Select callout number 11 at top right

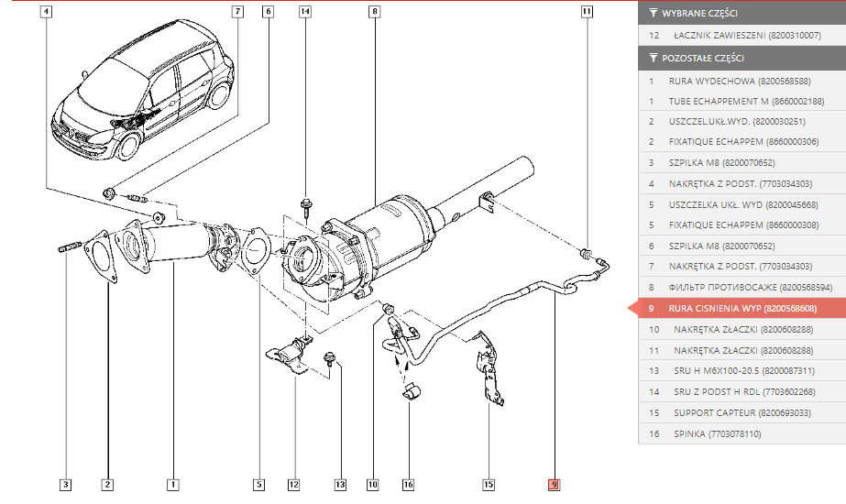pos(587,11)
